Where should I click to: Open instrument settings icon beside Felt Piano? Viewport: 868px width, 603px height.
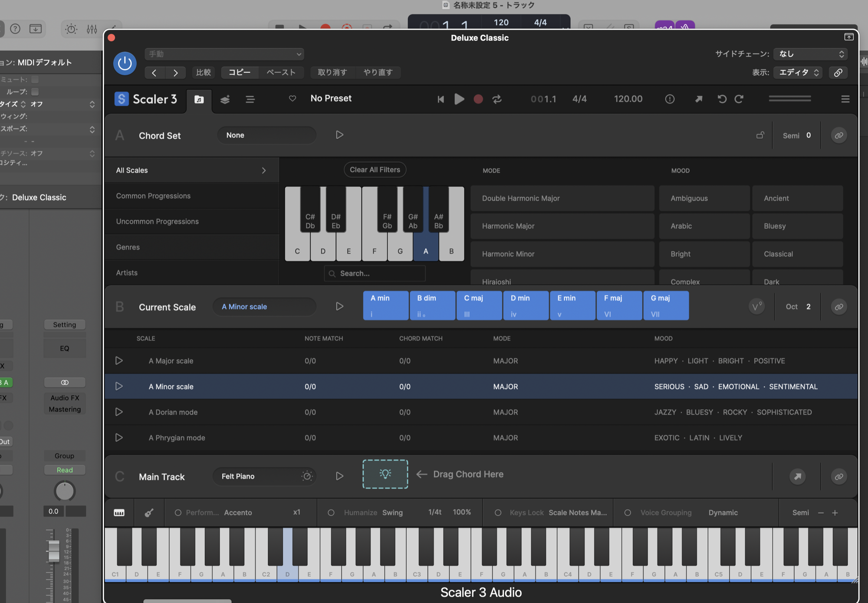click(307, 476)
